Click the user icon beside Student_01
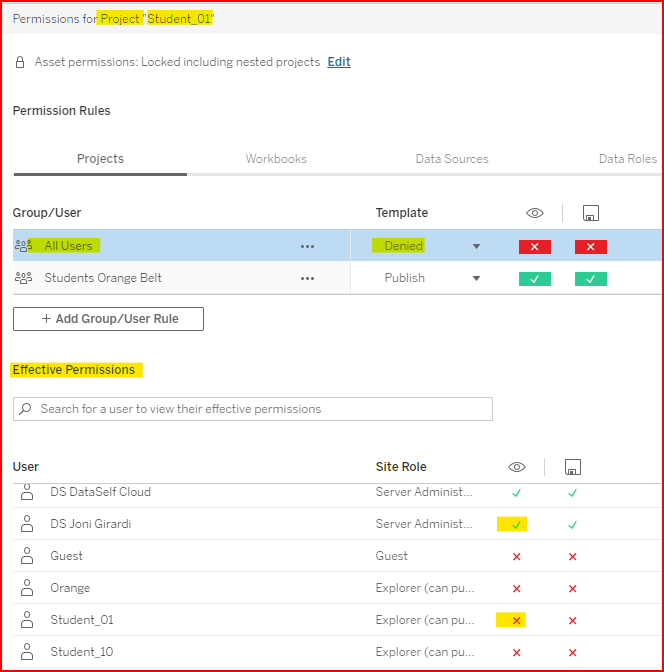This screenshot has width=664, height=672. (x=27, y=620)
